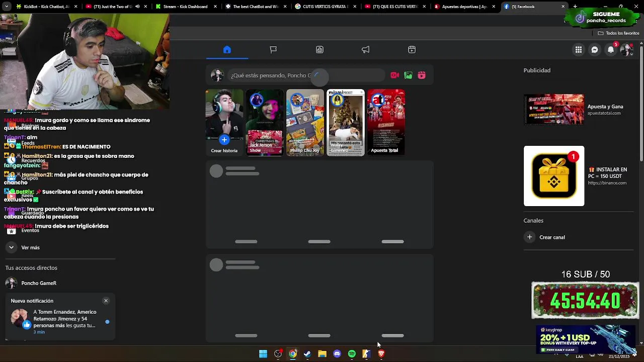Open the Jack Jerson Show story
The height and width of the screenshot is (362, 644).
tap(265, 123)
